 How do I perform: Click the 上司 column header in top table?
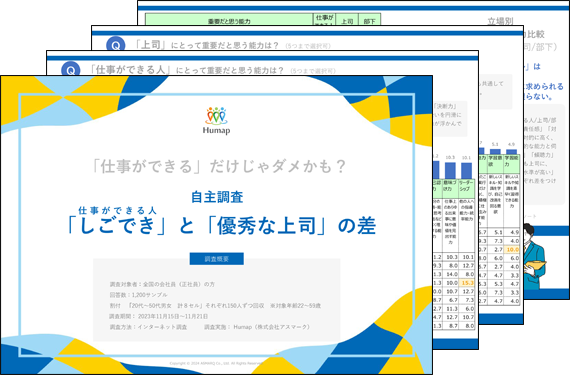click(x=347, y=21)
